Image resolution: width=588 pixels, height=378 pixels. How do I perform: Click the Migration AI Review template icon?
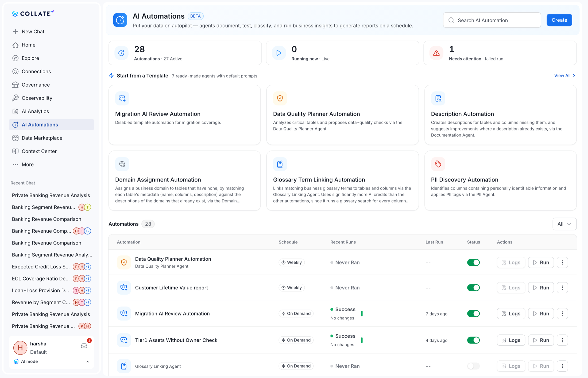click(122, 98)
